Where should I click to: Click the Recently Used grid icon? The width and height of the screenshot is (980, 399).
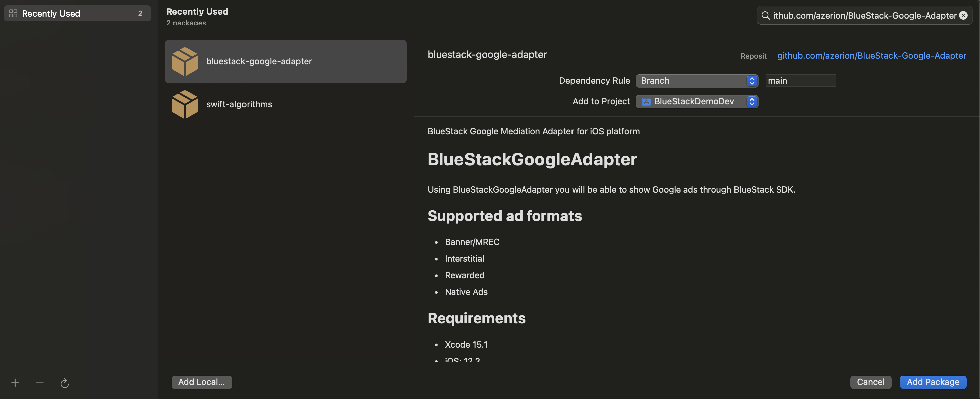[13, 14]
